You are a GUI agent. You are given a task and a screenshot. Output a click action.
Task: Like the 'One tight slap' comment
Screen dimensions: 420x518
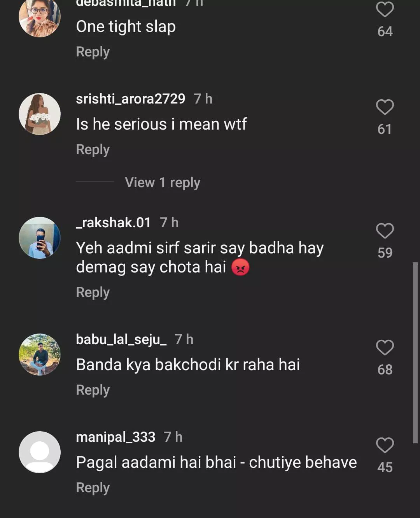tap(385, 10)
